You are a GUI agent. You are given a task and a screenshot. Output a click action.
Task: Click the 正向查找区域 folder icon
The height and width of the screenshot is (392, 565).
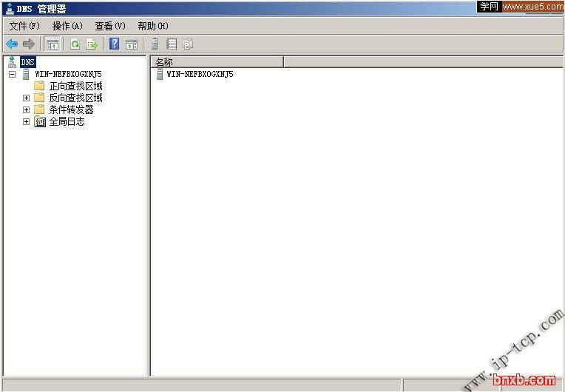[x=39, y=86]
